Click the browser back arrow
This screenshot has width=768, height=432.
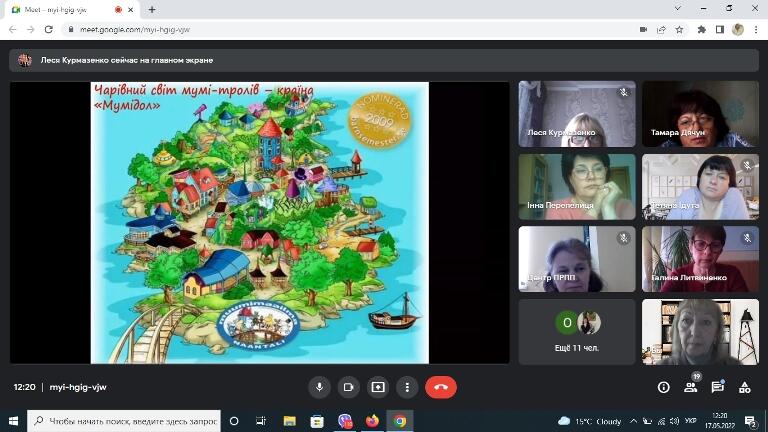13,29
